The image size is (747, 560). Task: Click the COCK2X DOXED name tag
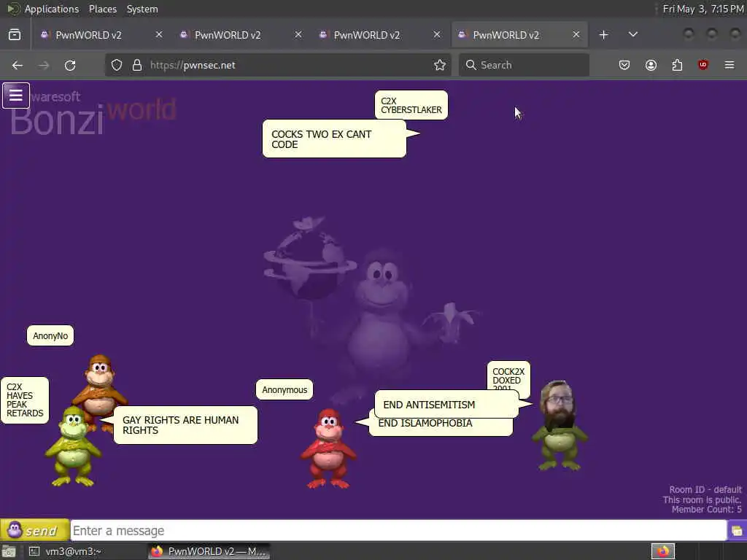point(508,376)
